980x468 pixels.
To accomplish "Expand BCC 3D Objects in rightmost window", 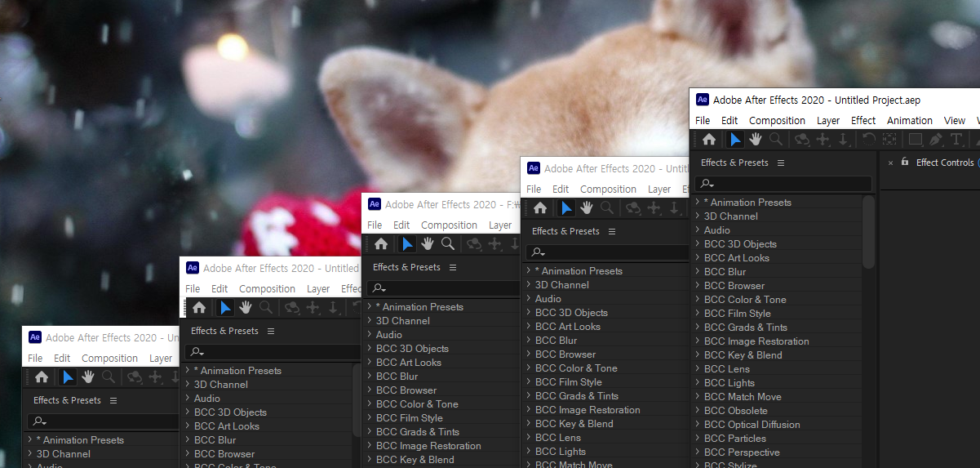I will (x=698, y=244).
